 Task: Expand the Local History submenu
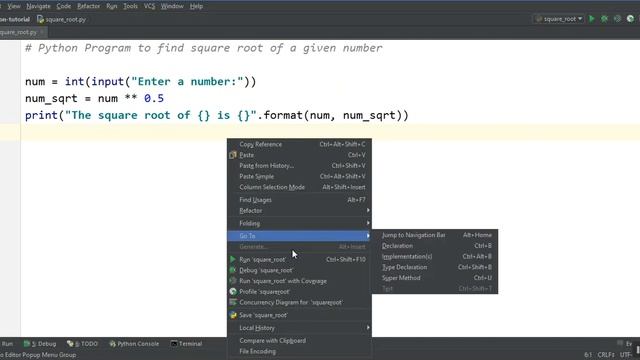(299, 328)
